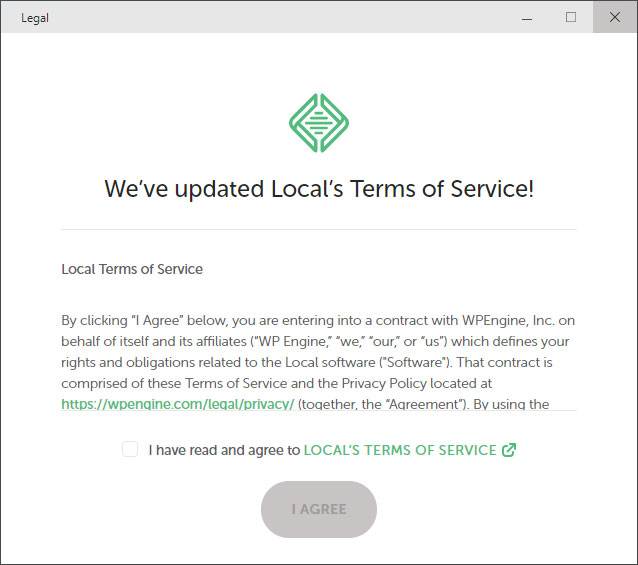
Task: Click the 'Local Terms of Service' heading text
Action: 132,269
